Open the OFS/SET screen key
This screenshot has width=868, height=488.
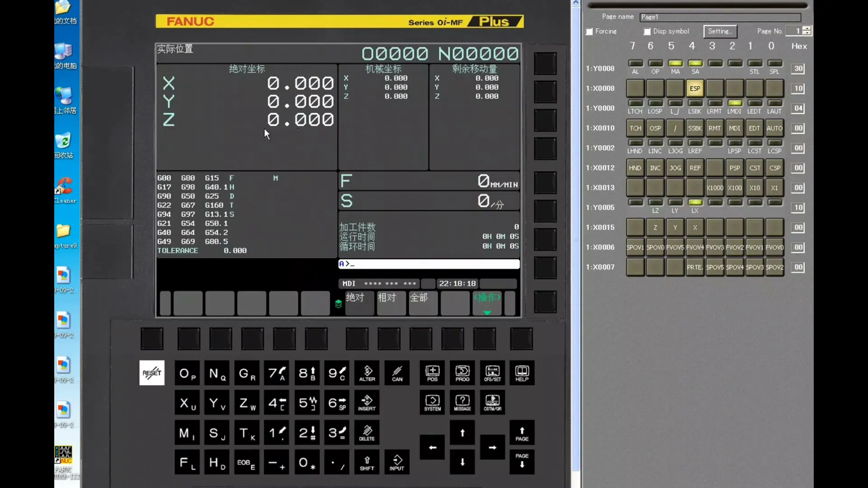click(492, 373)
